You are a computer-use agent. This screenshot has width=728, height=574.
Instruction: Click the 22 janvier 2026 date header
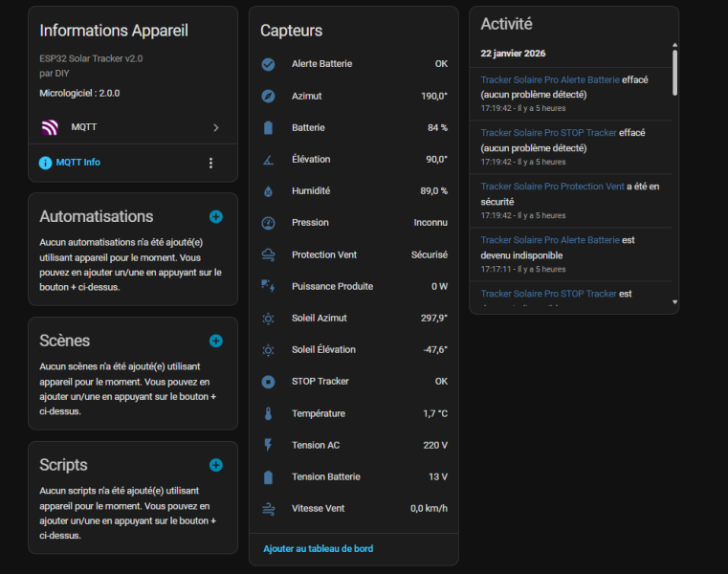(x=513, y=54)
